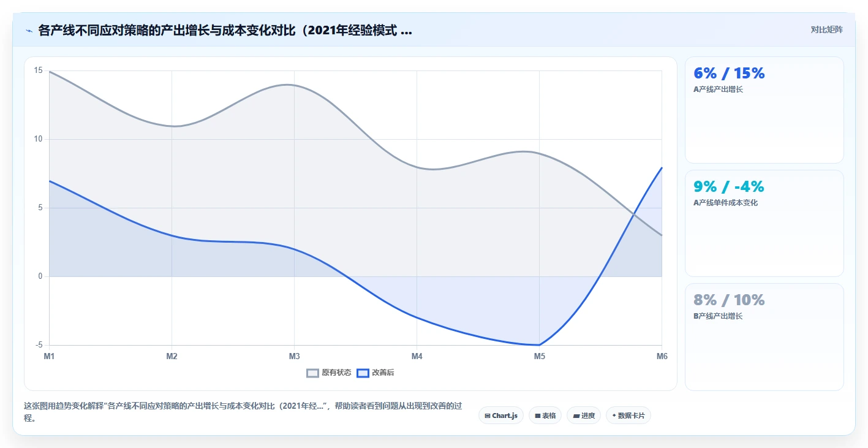Select the 进度 tag chip
The width and height of the screenshot is (868, 448).
pos(584,416)
